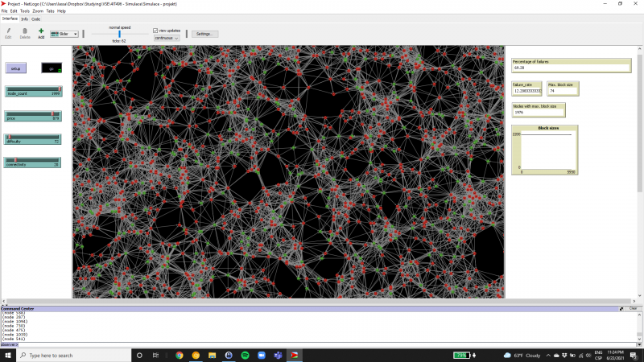Expand the continuous update mode dropdown
This screenshot has height=362, width=644.
tap(167, 37)
